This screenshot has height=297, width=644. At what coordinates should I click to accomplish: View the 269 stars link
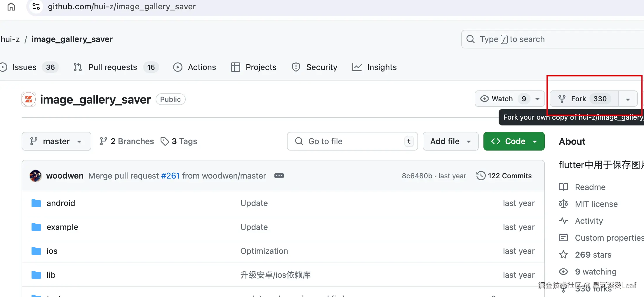coord(593,255)
